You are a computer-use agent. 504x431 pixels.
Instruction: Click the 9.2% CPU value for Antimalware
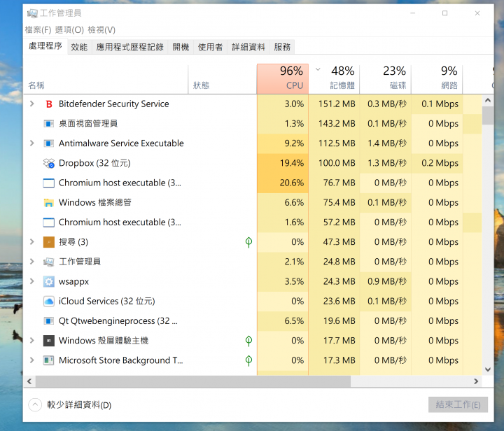pos(294,143)
